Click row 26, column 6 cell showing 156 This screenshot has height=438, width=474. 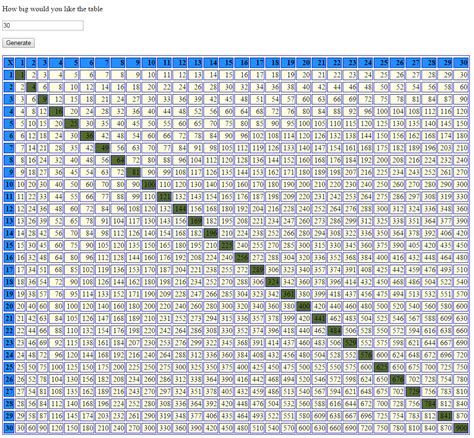pos(87,379)
